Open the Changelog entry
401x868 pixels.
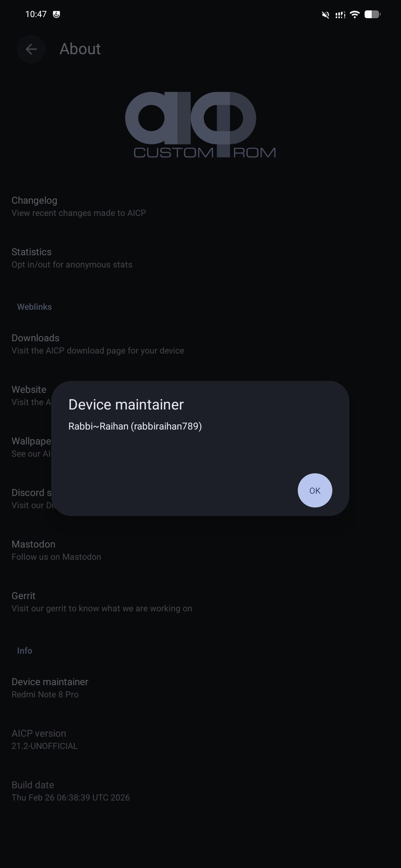[200, 207]
